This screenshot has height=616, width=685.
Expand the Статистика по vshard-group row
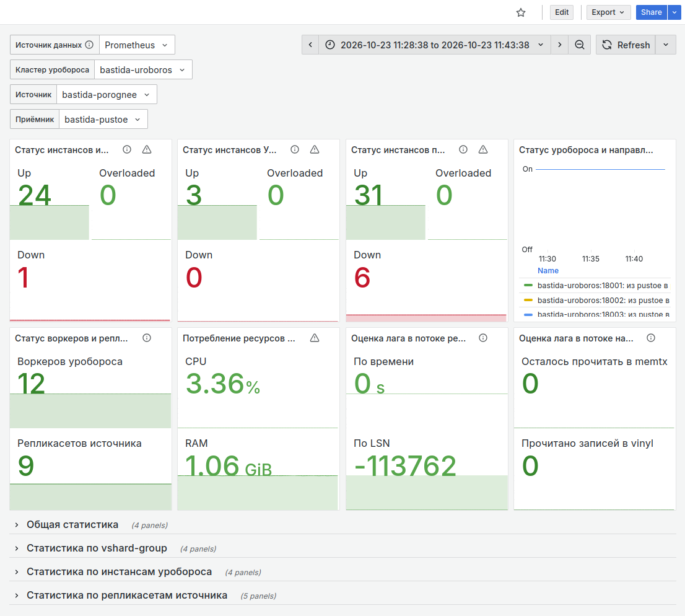(97, 548)
